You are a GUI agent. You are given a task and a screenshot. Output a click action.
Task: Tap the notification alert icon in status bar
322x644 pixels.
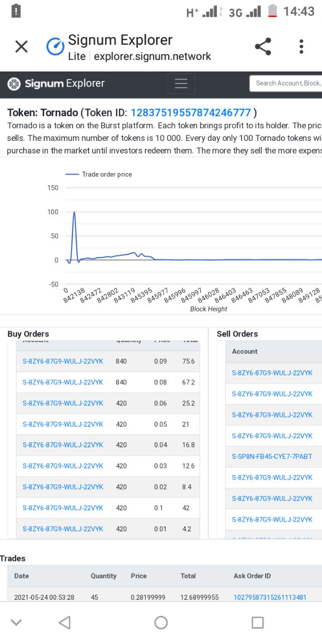click(x=16, y=11)
